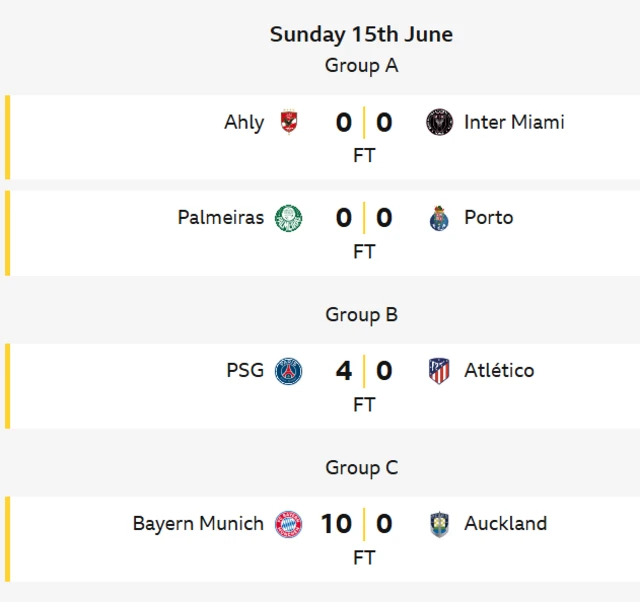Click the Porto club crest
Image resolution: width=640 pixels, height=602 pixels.
439,218
